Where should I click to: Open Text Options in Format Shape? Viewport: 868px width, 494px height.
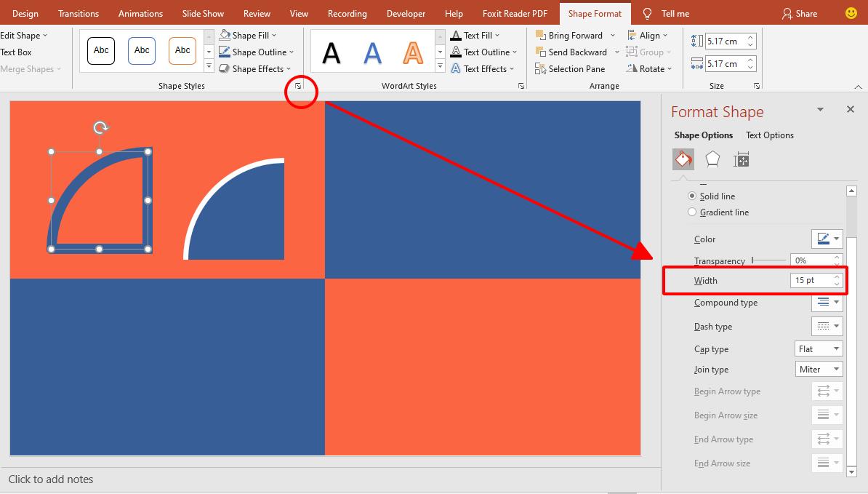769,135
